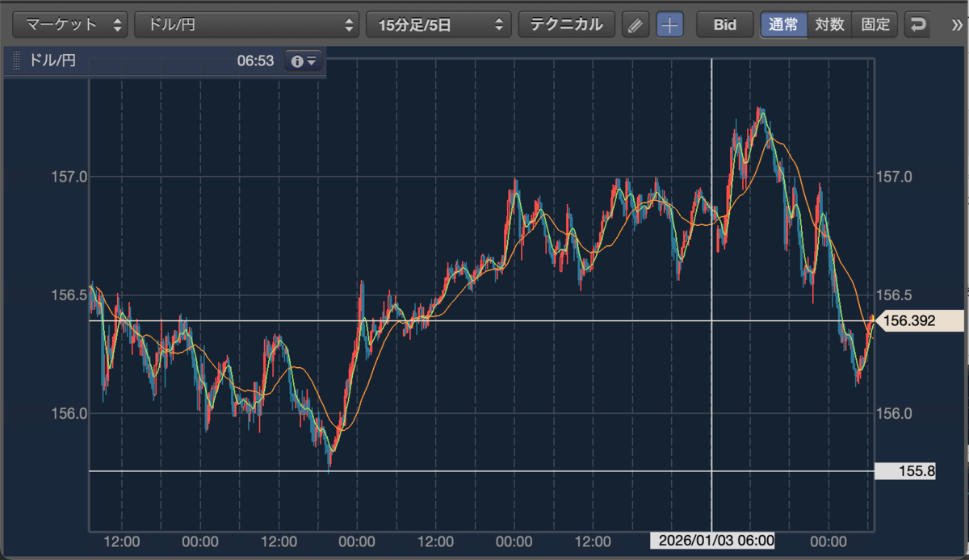Click the 06:53 time text
The height and width of the screenshot is (560, 969).
coord(256,61)
